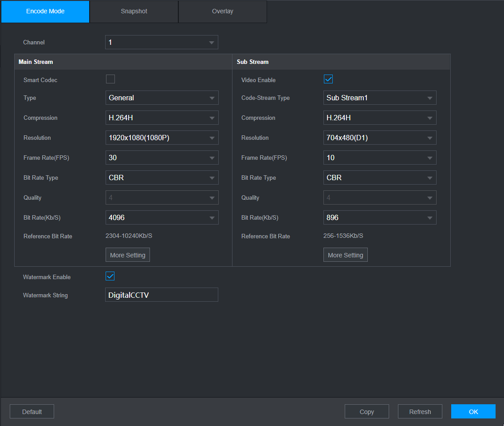Restore settings with the Default button

click(x=32, y=412)
